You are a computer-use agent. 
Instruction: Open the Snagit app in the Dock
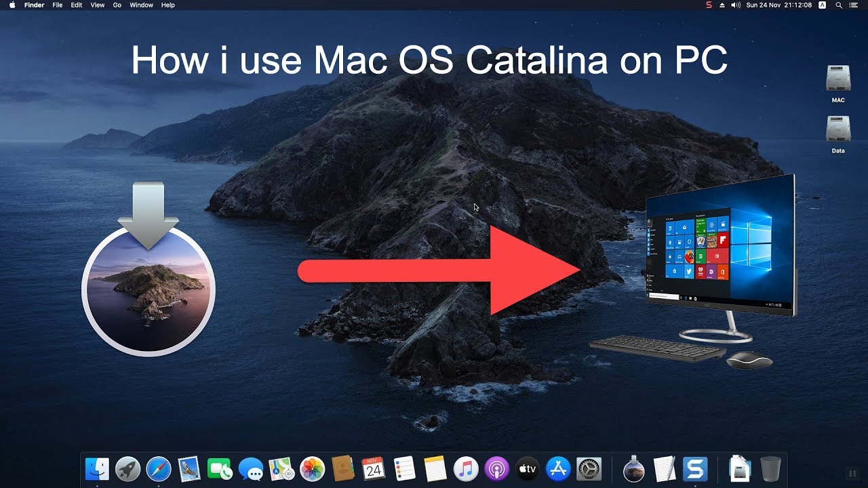click(x=696, y=468)
